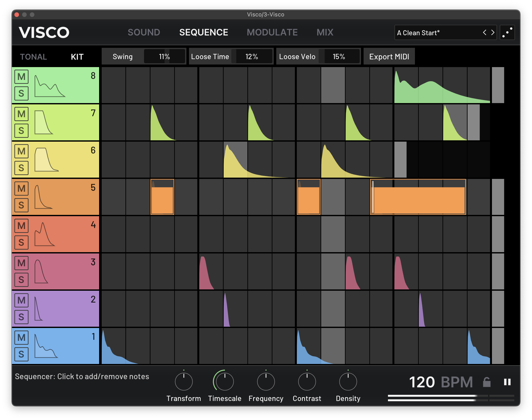
Task: Mute track 2
Action: click(x=21, y=300)
